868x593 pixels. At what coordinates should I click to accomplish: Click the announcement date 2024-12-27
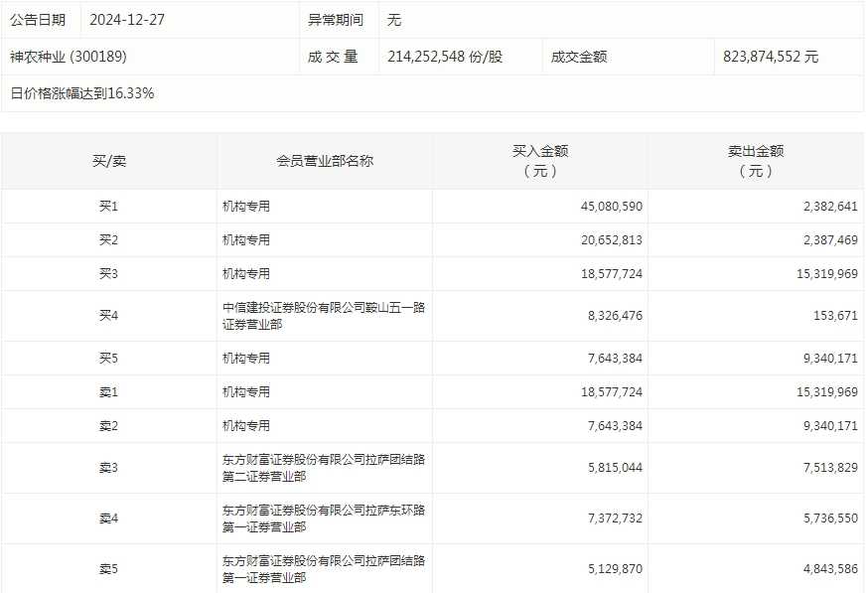125,20
